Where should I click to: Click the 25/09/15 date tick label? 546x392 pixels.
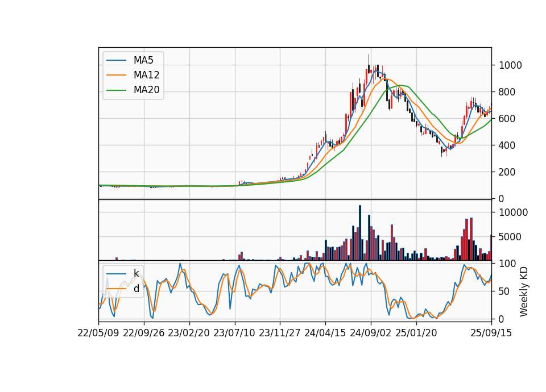coord(491,333)
